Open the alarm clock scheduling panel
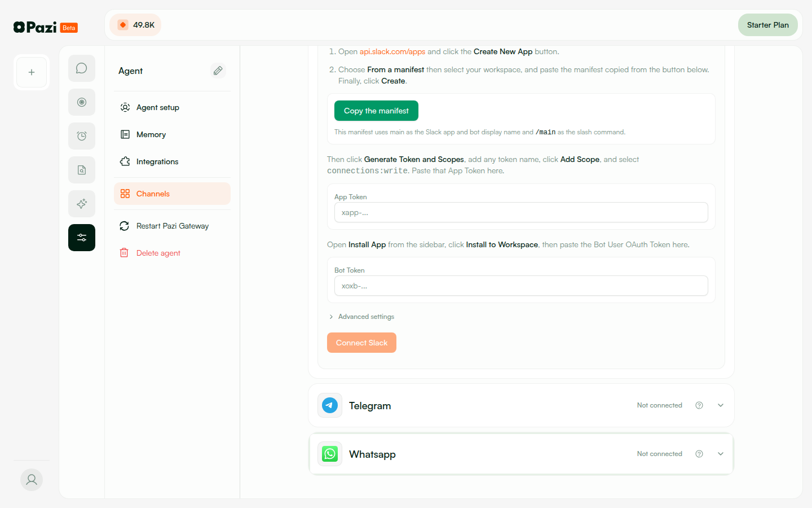The height and width of the screenshot is (508, 812). [x=81, y=135]
